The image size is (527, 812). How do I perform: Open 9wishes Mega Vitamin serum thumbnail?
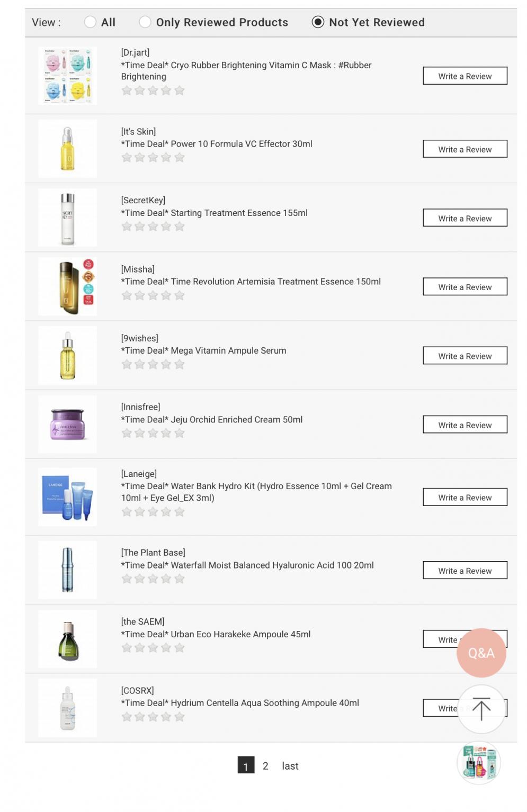(67, 355)
